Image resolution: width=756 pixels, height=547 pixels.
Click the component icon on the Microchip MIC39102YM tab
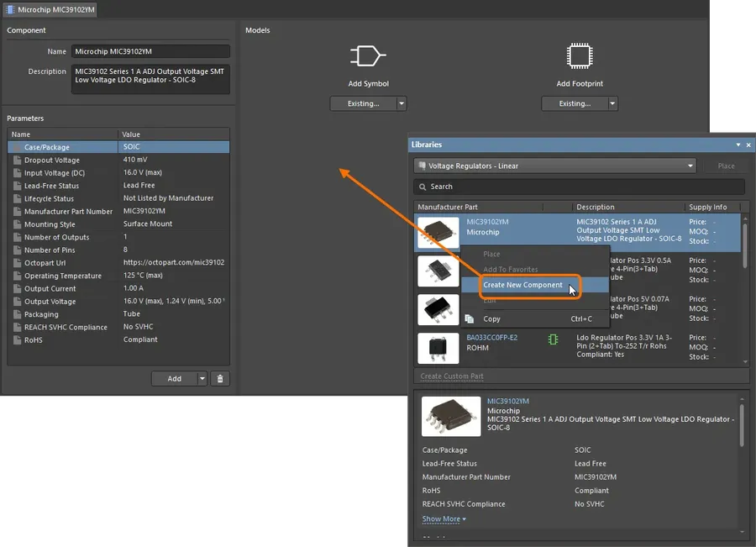coord(10,9)
